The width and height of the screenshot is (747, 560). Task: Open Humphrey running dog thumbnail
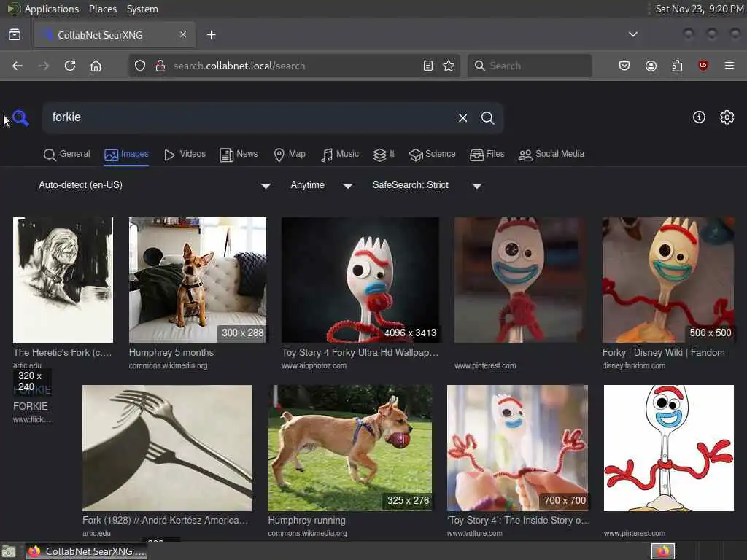(350, 448)
